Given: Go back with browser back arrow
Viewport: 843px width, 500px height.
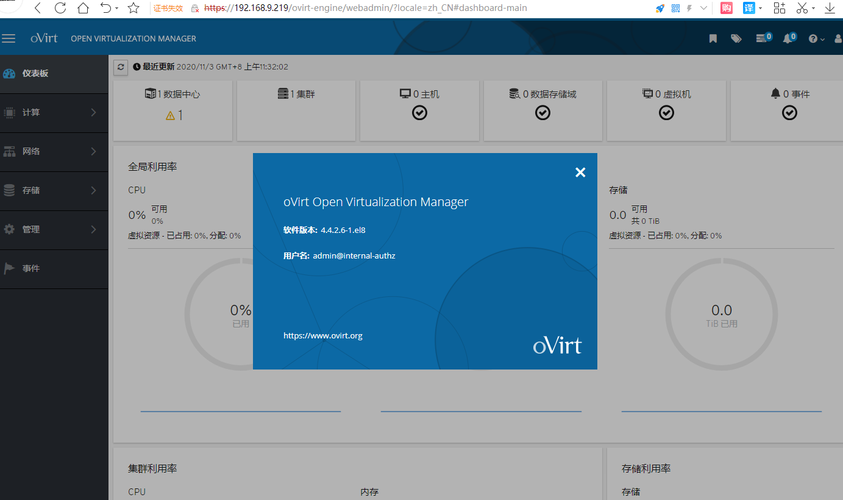Looking at the screenshot, I should pyautogui.click(x=38, y=8).
